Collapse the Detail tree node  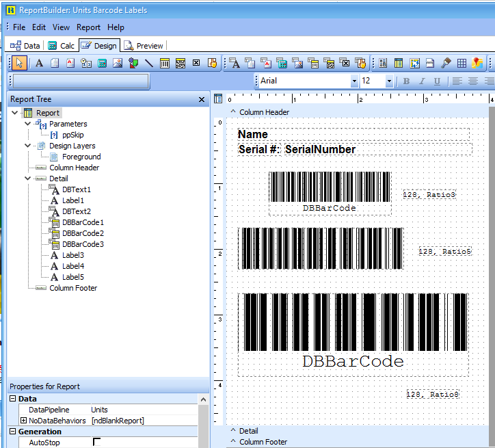[x=28, y=179]
